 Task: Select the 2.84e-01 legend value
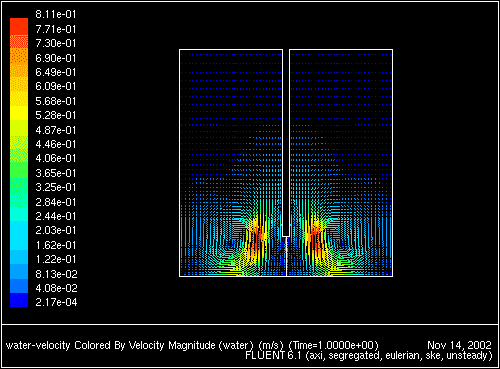click(56, 202)
